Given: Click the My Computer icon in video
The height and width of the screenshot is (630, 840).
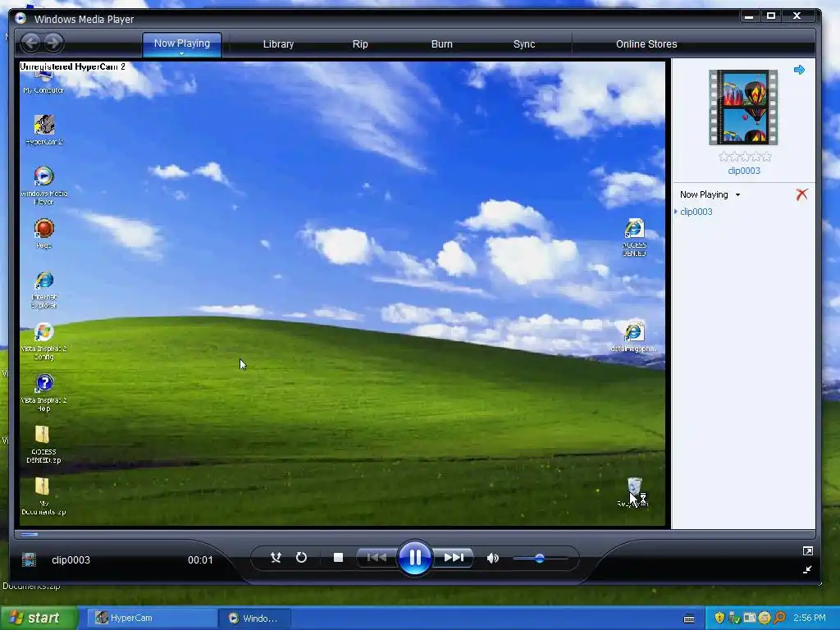Looking at the screenshot, I should [43, 81].
